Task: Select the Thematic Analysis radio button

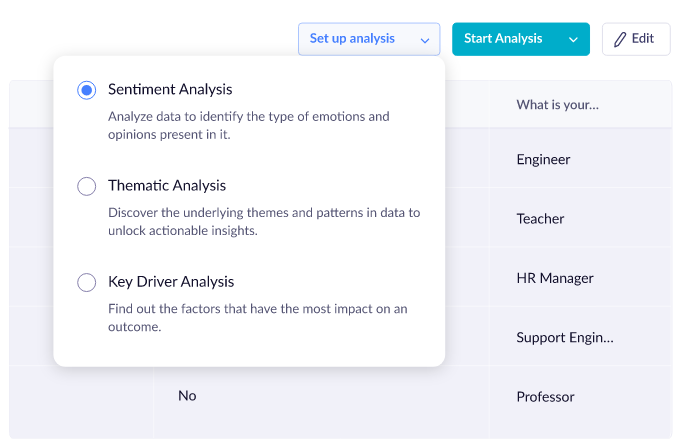Action: click(87, 186)
